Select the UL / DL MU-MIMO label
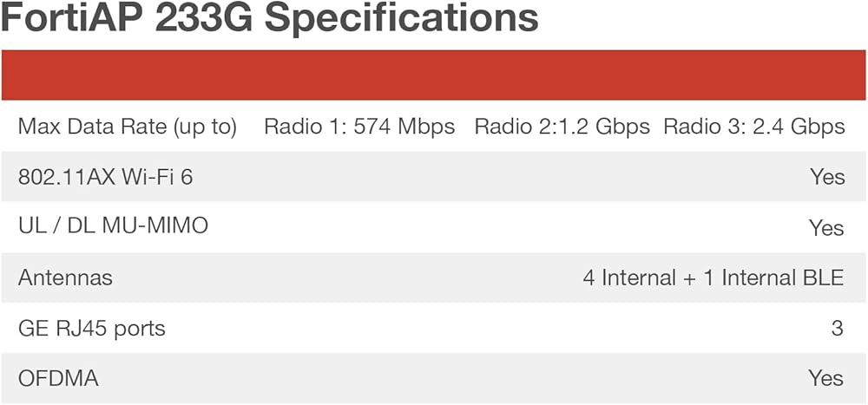Screen dimensions: 868x405 coord(114,227)
